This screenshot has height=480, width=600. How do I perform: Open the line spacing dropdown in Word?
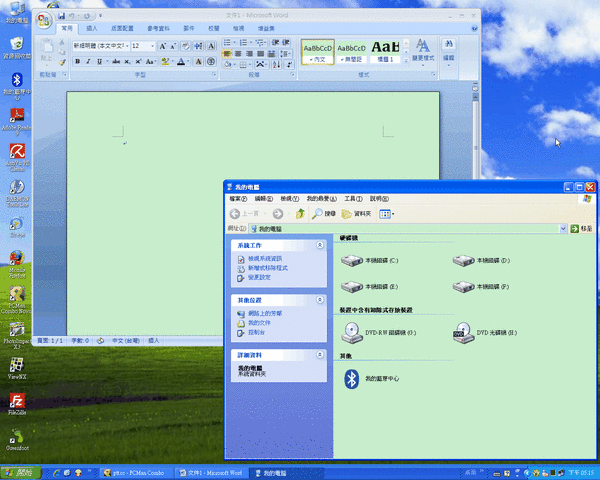coord(286,54)
